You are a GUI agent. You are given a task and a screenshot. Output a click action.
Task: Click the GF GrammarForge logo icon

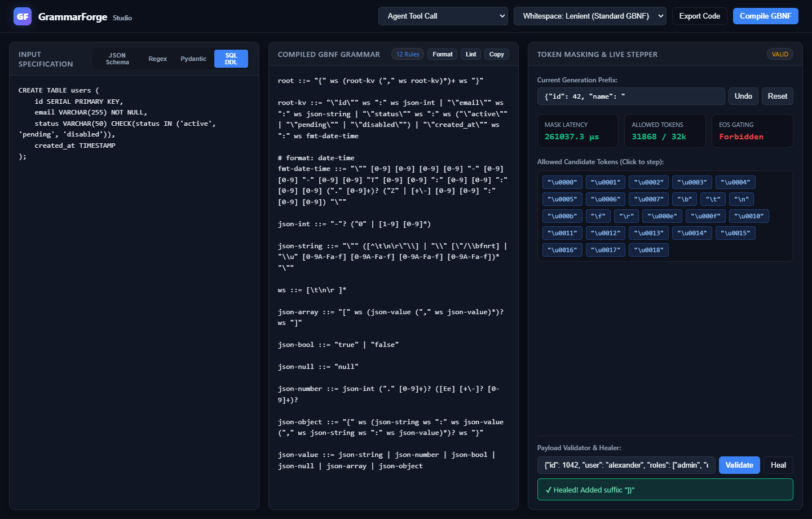click(23, 16)
